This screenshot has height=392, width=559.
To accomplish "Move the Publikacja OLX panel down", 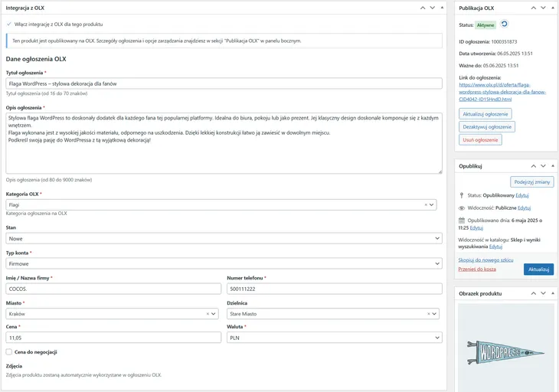I will pyautogui.click(x=543, y=8).
